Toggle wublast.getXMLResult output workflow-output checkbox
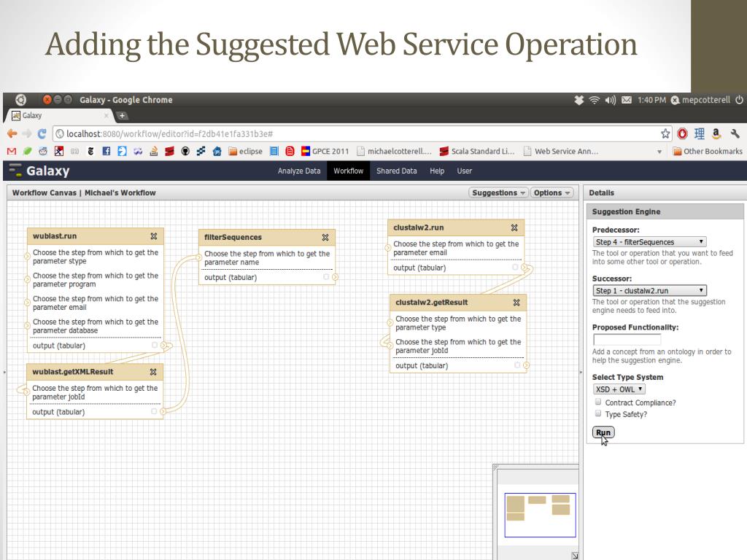The width and height of the screenshot is (747, 560). click(154, 411)
